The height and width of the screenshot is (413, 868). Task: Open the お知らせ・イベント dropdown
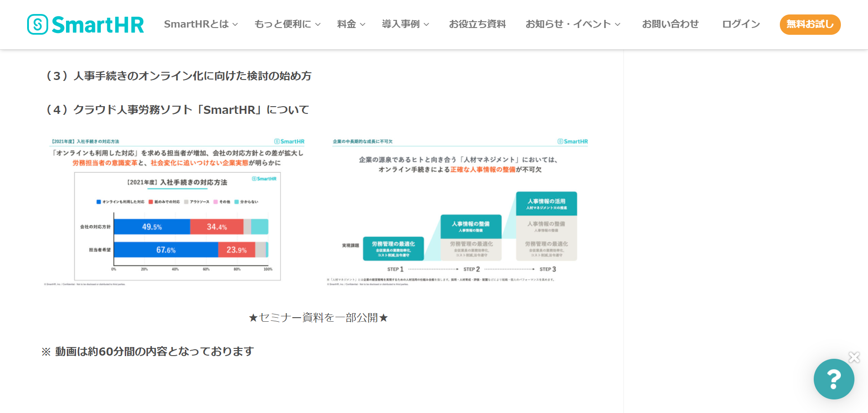click(573, 24)
